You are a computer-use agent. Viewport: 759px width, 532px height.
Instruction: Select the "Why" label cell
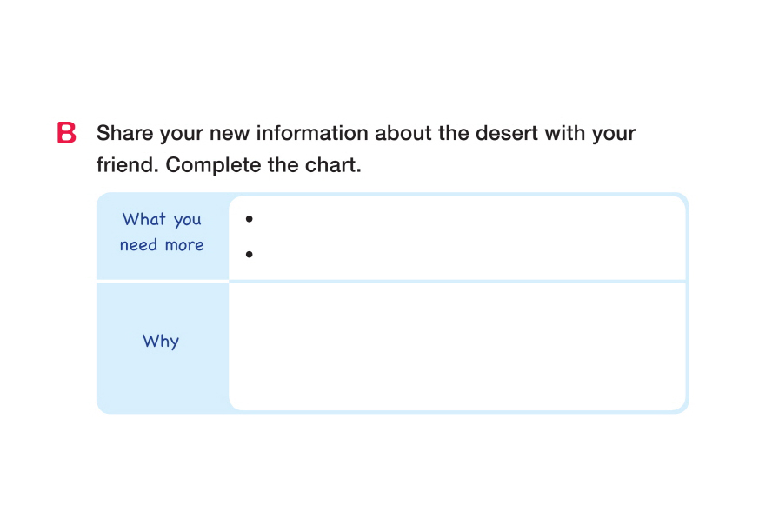[x=162, y=346]
